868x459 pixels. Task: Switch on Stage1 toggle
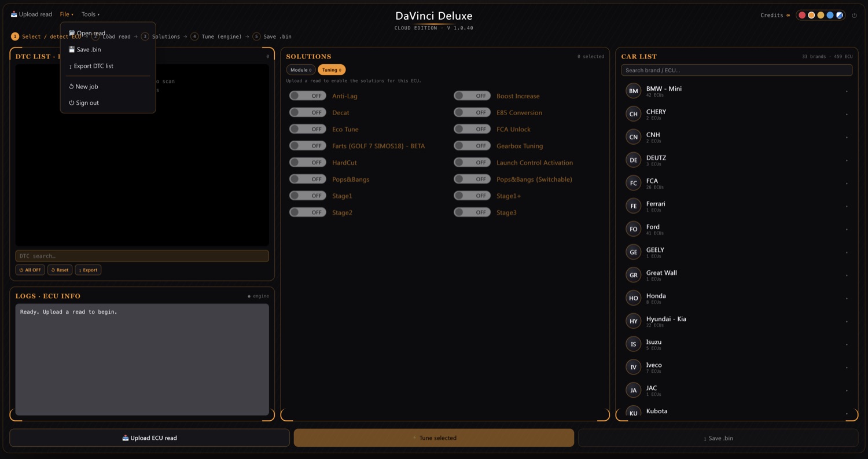pyautogui.click(x=308, y=196)
